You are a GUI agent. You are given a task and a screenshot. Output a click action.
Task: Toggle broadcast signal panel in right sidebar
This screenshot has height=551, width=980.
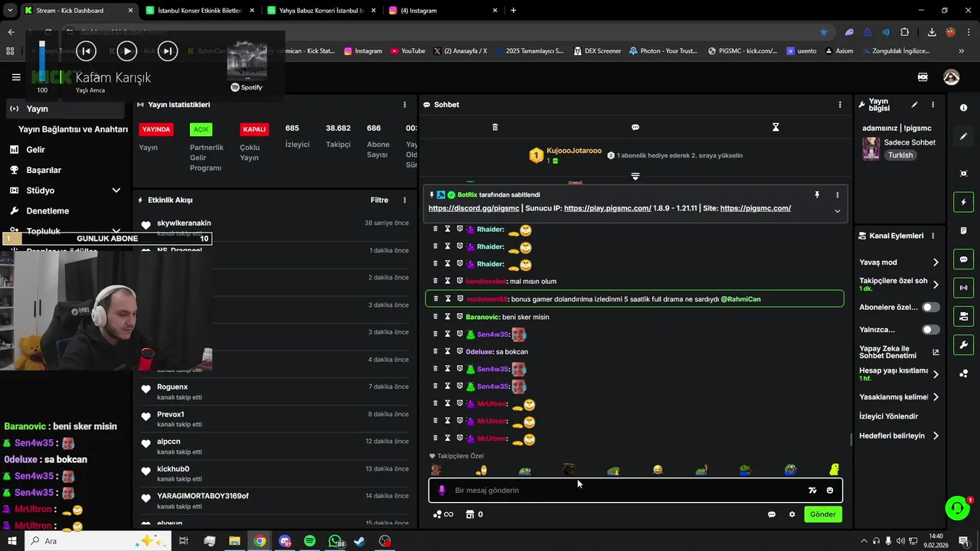point(963,288)
